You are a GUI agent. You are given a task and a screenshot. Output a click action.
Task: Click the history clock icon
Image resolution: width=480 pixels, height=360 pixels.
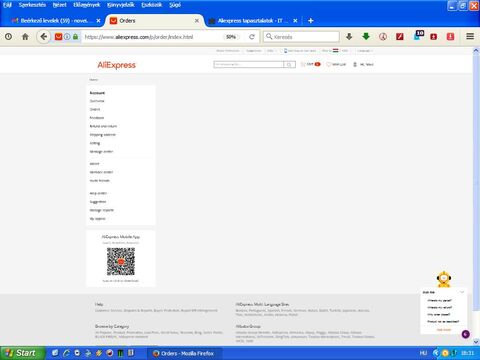(x=9, y=37)
